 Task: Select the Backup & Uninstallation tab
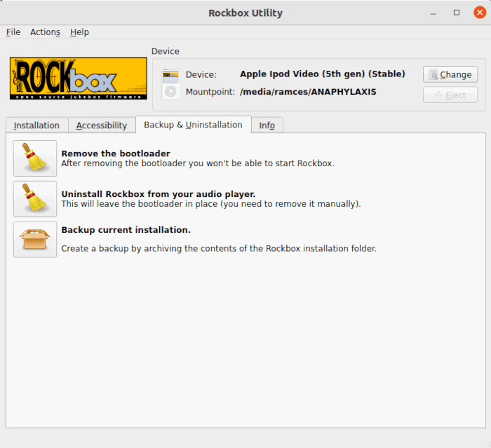pyautogui.click(x=193, y=125)
